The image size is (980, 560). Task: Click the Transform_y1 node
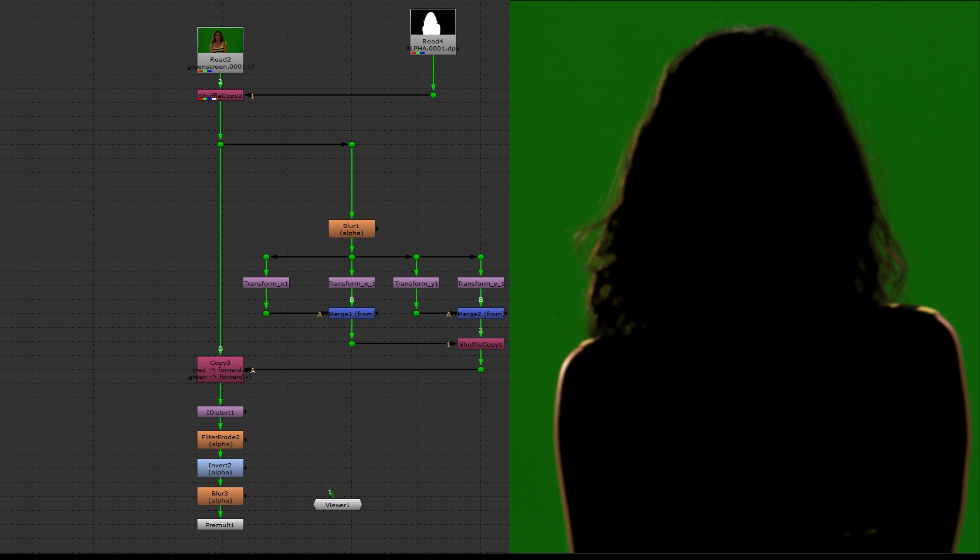(x=416, y=283)
